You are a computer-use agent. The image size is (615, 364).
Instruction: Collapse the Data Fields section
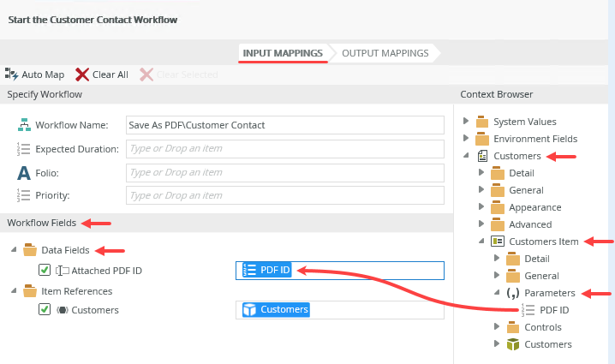[14, 251]
